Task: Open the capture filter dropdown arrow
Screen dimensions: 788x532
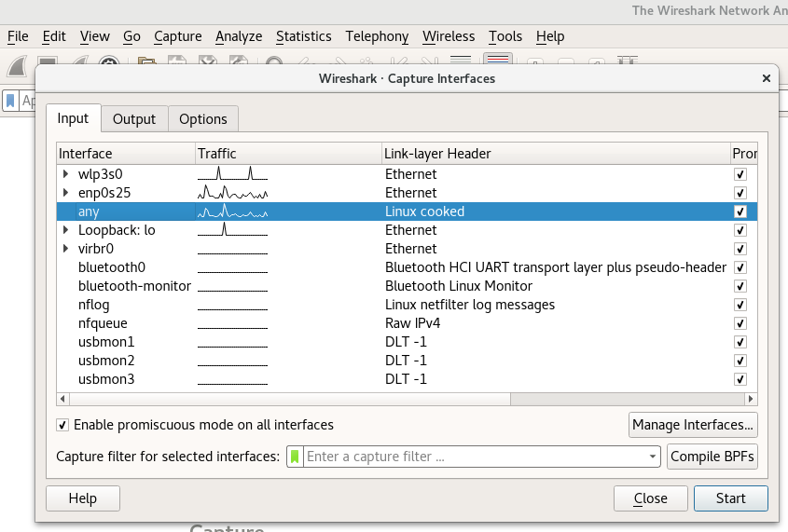Action: tap(652, 457)
